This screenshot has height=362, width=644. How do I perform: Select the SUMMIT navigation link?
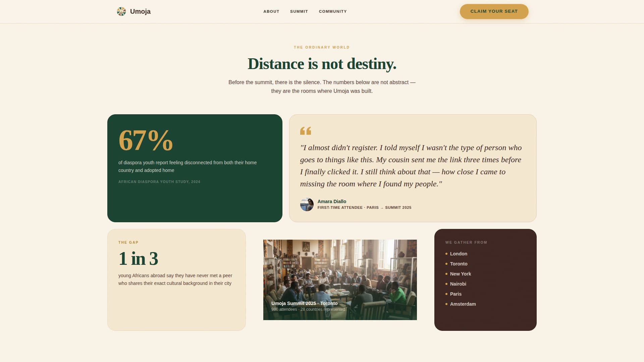299,11
